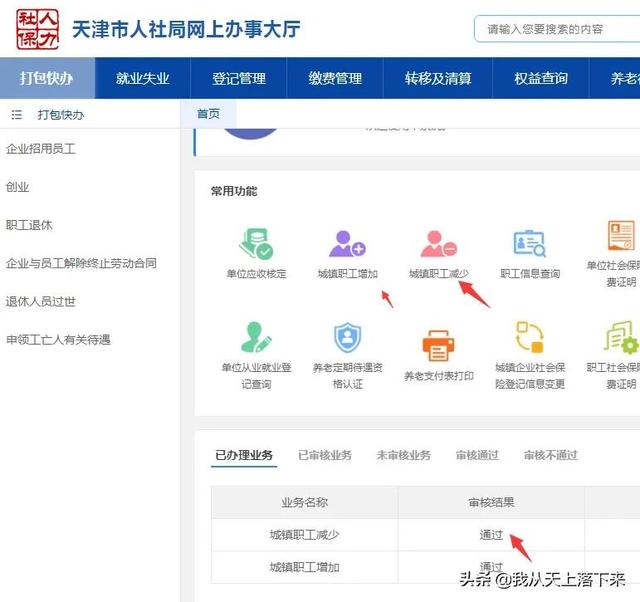640x602 pixels.
Task: Open the 缴费管理 menu
Action: [335, 78]
